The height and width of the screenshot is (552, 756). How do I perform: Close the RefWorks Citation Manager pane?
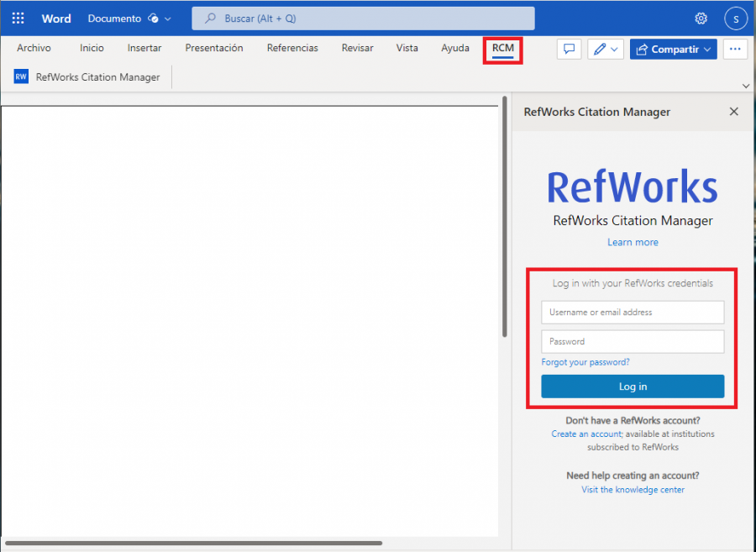pos(734,112)
